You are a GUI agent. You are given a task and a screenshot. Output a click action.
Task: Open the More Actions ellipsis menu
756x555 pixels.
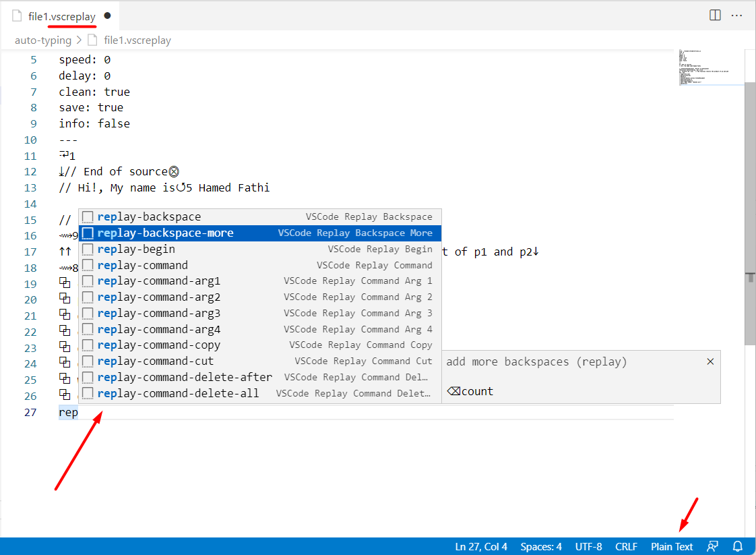point(736,16)
